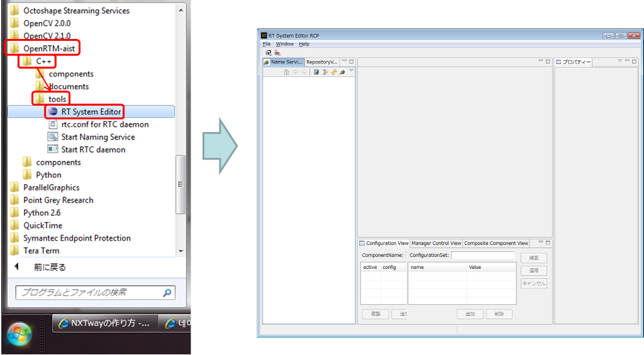Open the Name Service view menu triangle

[351, 71]
